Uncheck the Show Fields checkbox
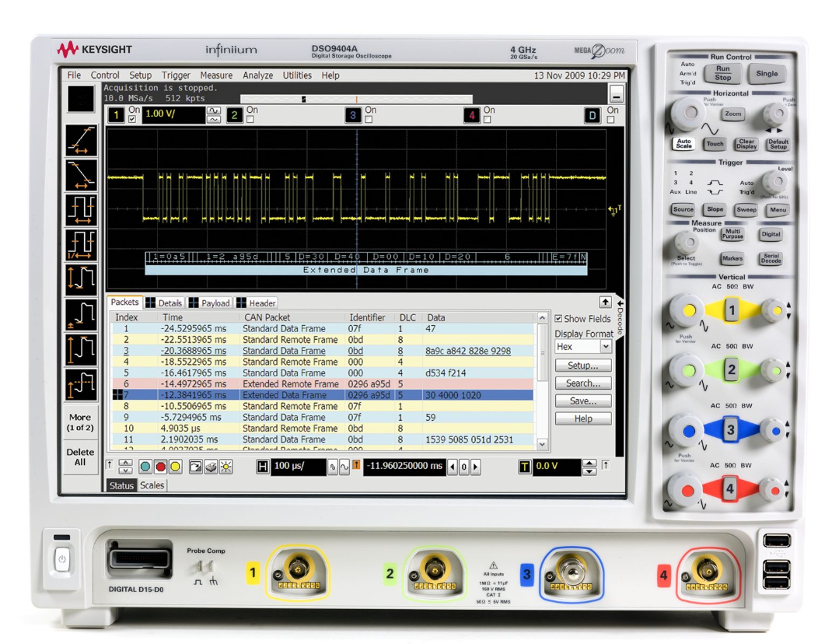The image size is (818, 644). (x=558, y=319)
